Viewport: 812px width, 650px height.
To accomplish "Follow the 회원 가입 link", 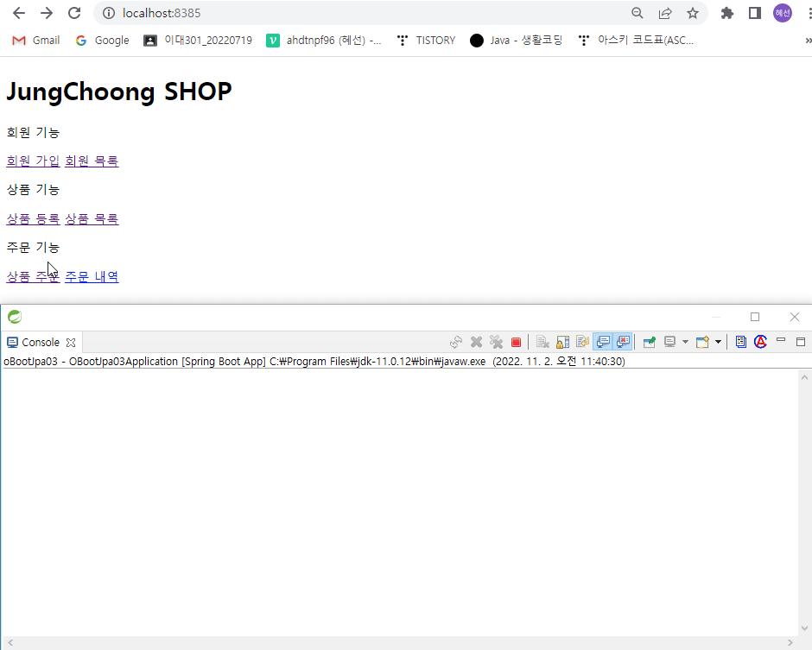I will pos(33,161).
